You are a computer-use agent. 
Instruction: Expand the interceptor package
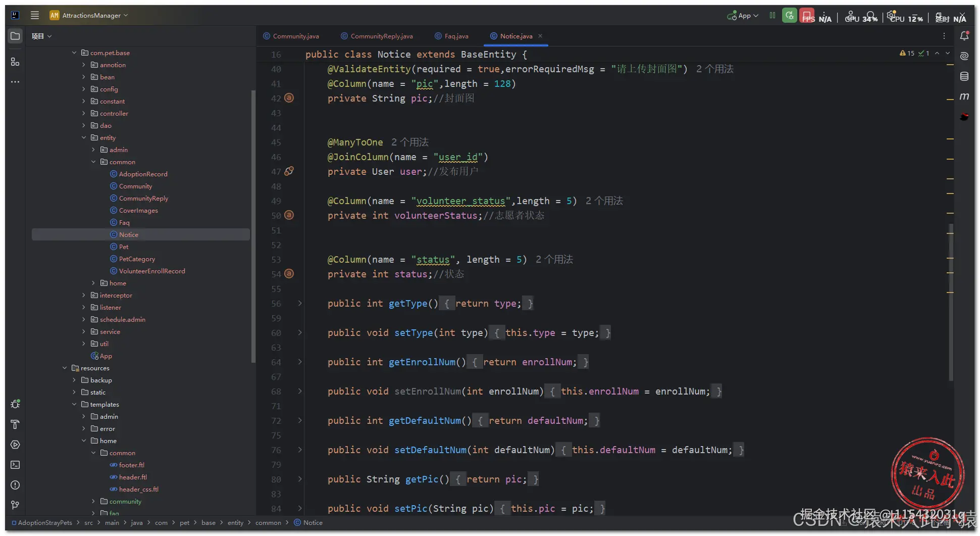84,295
